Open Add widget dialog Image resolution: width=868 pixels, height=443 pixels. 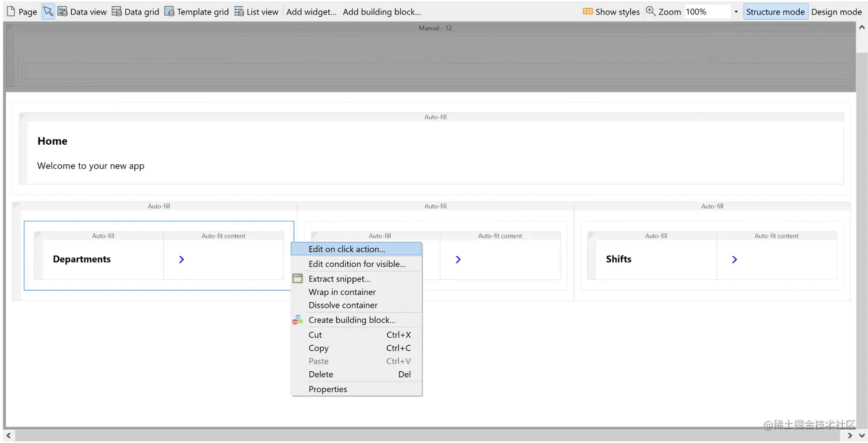click(312, 11)
